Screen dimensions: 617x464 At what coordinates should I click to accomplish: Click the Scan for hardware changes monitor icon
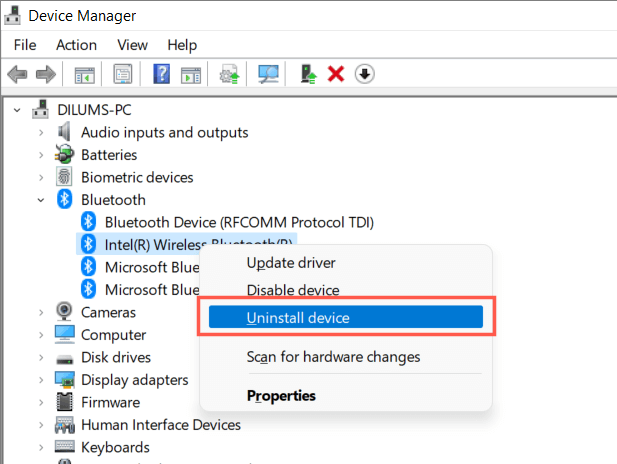tap(268, 75)
